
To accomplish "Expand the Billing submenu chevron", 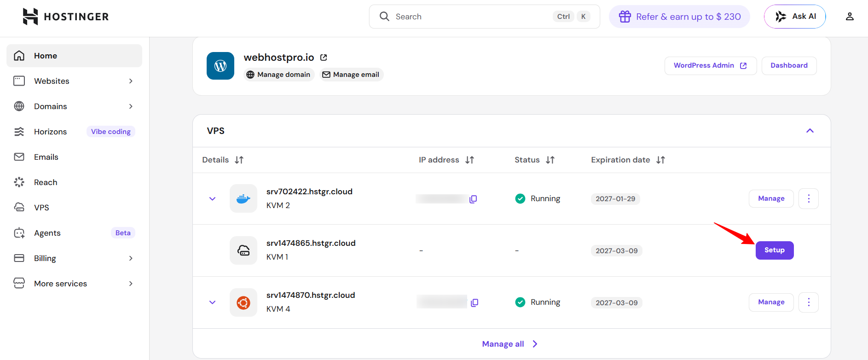I will [131, 258].
